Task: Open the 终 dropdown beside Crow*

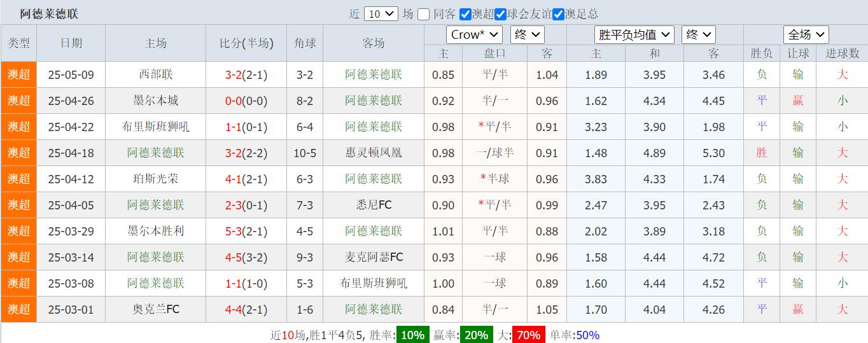Action: click(x=527, y=34)
